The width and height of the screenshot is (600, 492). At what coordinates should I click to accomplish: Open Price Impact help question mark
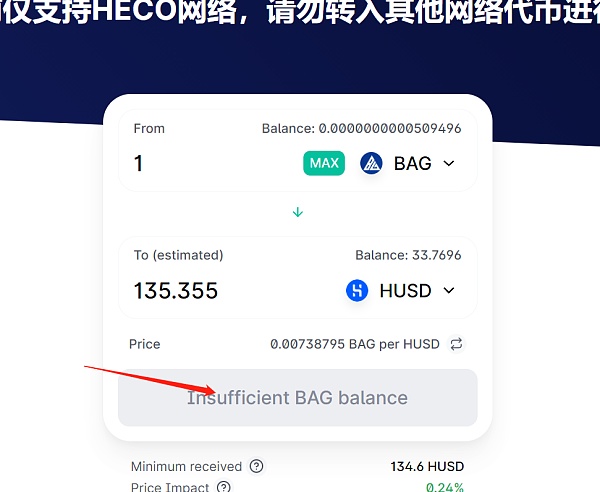pyautogui.click(x=223, y=487)
